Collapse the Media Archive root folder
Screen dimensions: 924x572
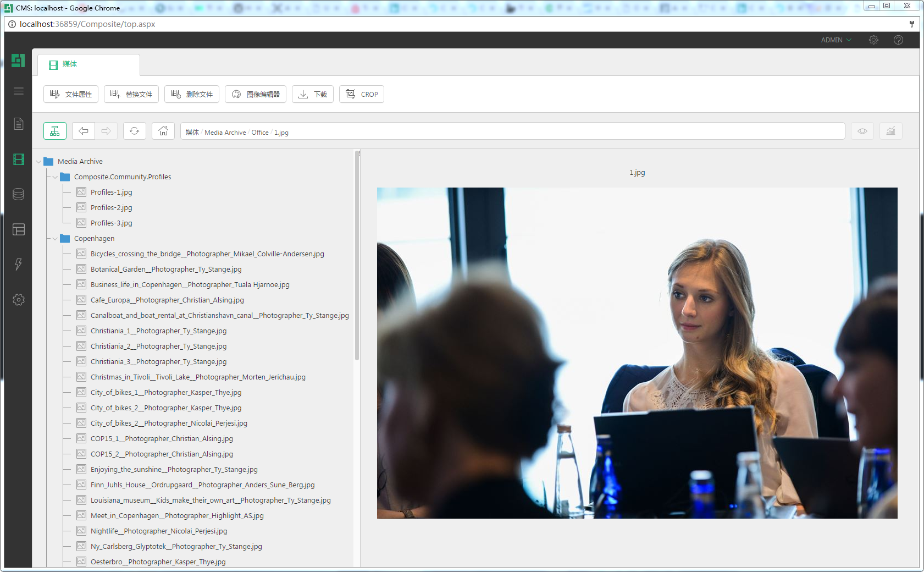click(39, 162)
